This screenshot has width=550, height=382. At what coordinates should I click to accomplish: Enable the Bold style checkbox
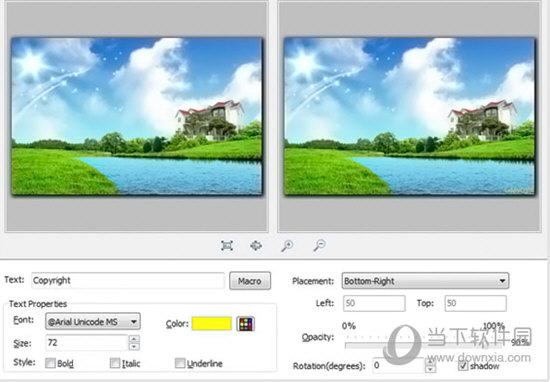[x=51, y=363]
